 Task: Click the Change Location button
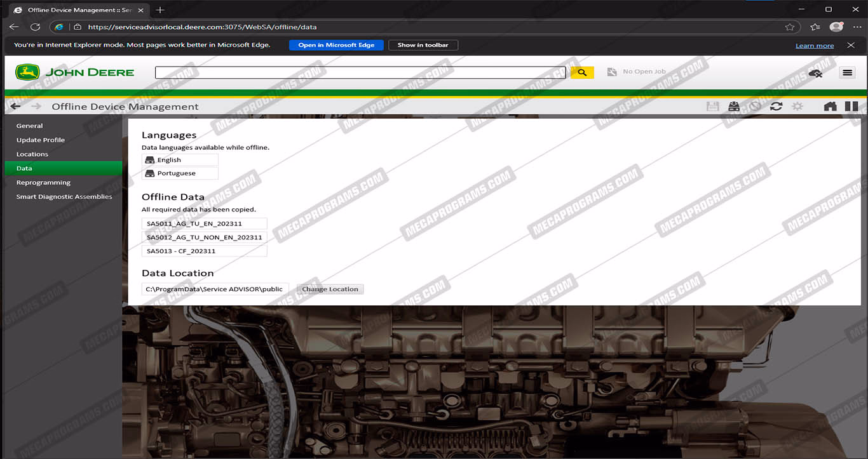coord(330,289)
